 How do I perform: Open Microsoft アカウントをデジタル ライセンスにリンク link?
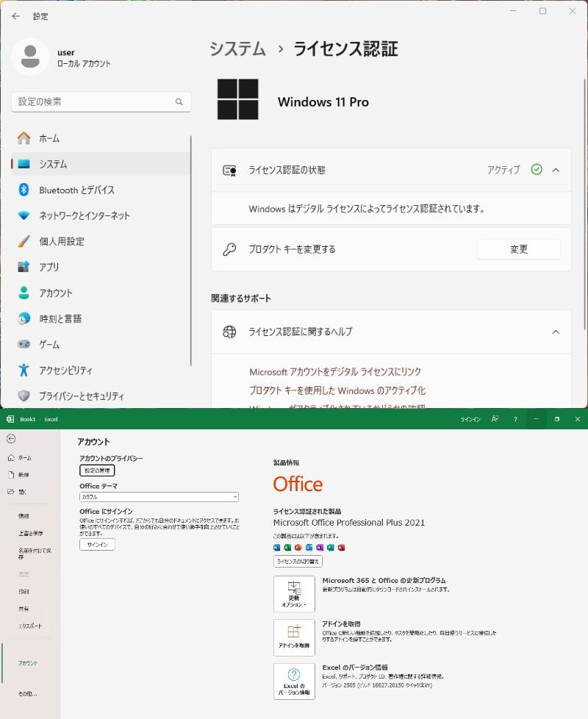[335, 372]
